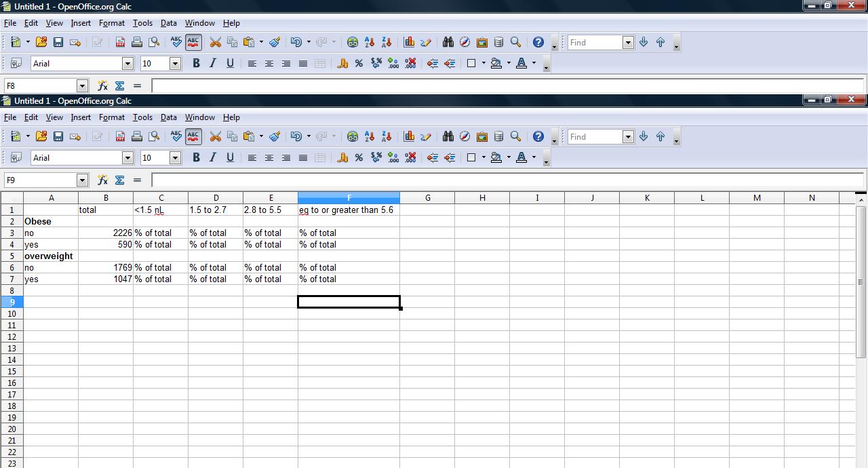868x468 pixels.
Task: Open Arial font dropdown in the F9 window
Action: point(127,157)
